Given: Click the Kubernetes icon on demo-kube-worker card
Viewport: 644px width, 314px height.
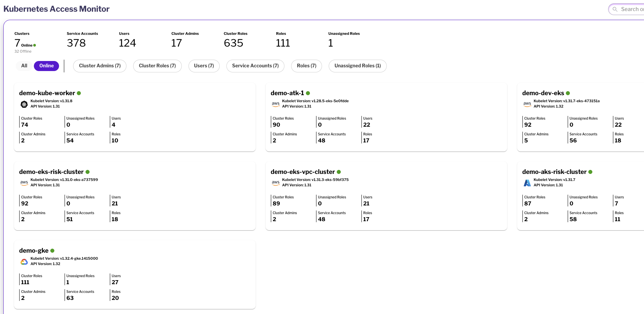Looking at the screenshot, I should pyautogui.click(x=24, y=104).
